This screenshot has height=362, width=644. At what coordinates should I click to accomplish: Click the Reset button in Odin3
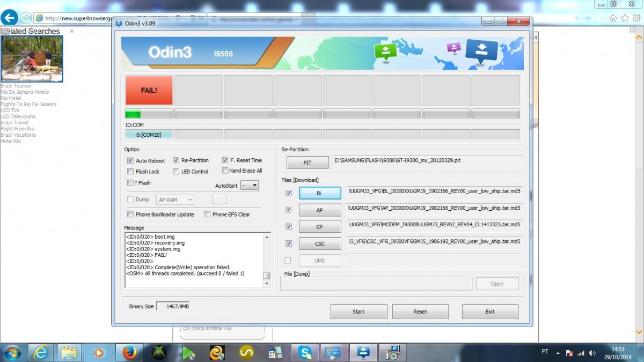coord(420,312)
